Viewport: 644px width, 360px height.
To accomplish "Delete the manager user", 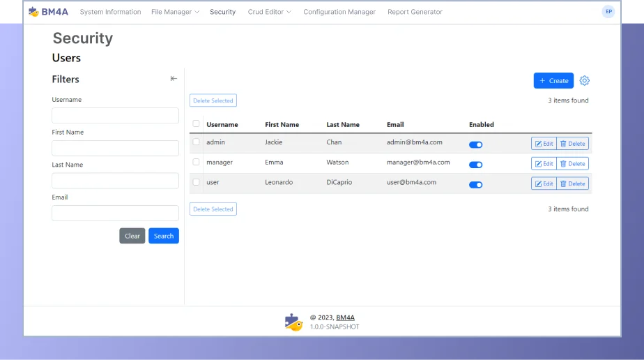I will tap(572, 163).
